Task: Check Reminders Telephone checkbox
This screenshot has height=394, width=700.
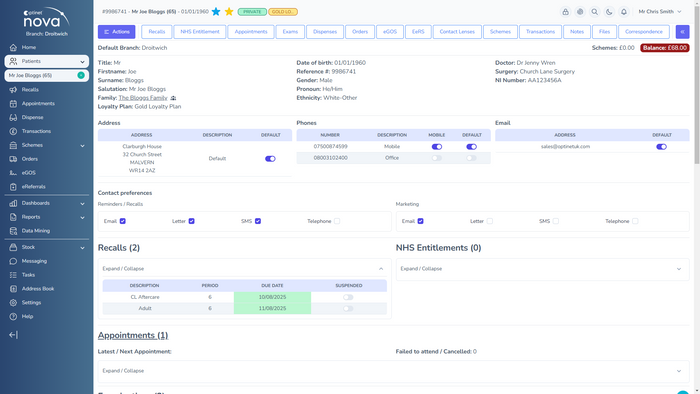Action: [337, 221]
